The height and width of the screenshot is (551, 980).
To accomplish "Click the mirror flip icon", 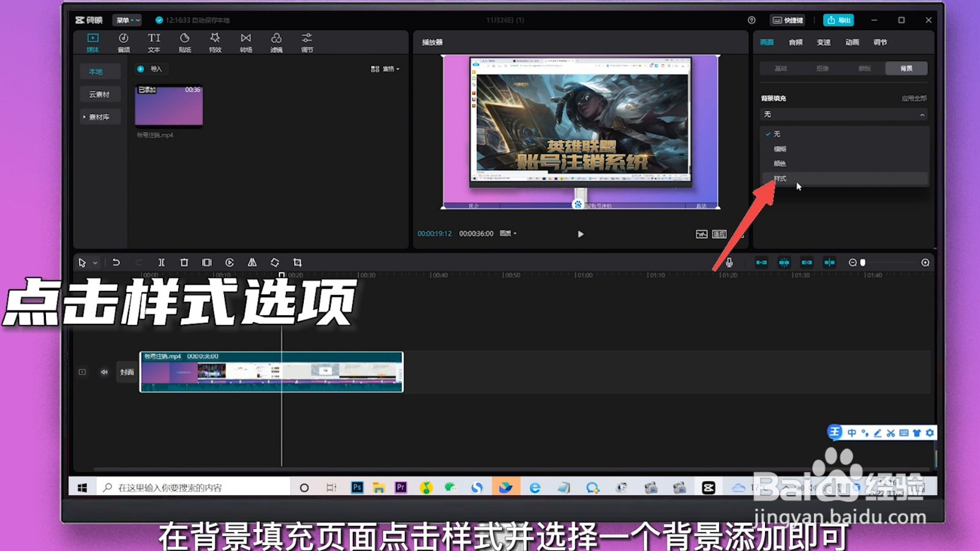I will (x=252, y=263).
